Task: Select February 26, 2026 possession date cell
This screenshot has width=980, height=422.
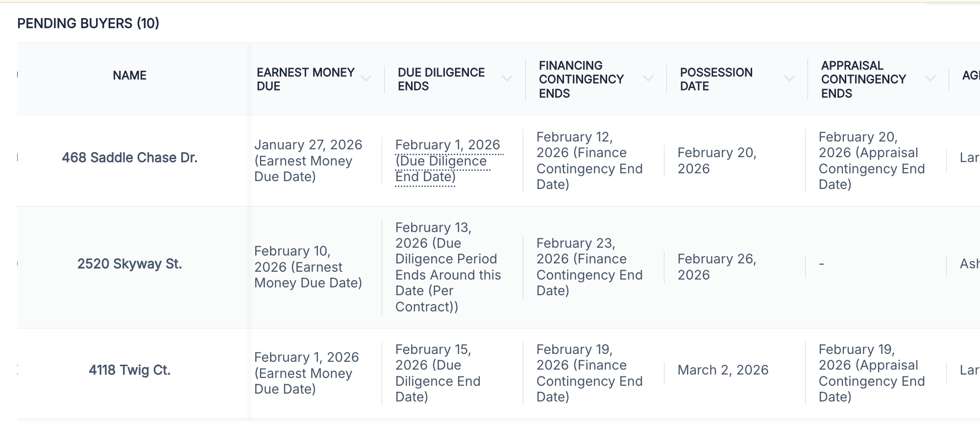Action: click(x=717, y=267)
